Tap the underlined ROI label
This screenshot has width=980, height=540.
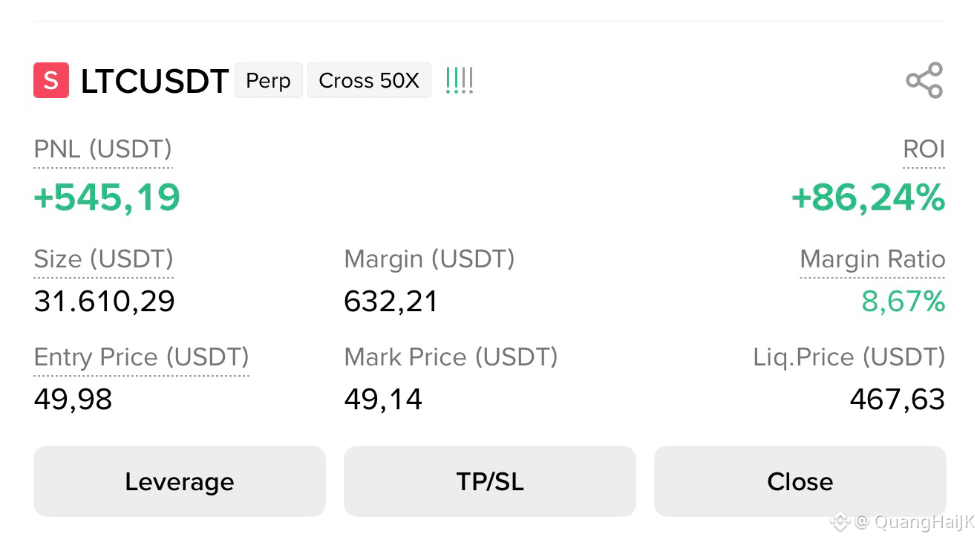click(924, 149)
